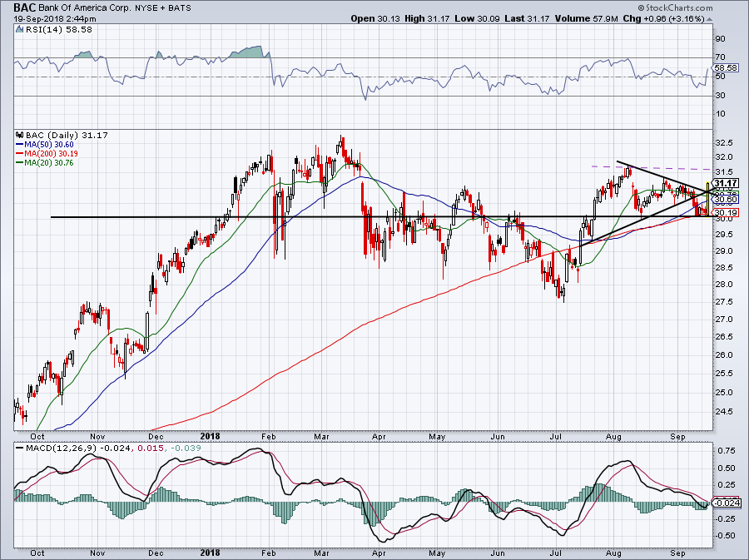Click the black MACD legend line marker

[20, 448]
